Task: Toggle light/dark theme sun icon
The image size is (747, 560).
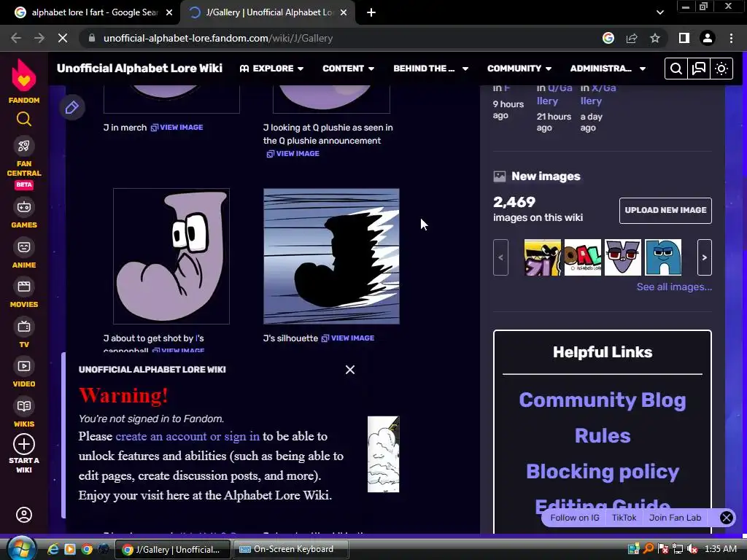Action: click(721, 69)
